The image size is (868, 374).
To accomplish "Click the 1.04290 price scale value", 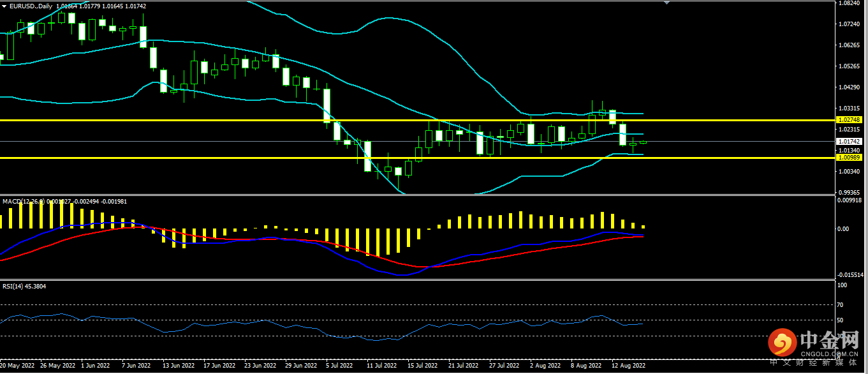I will click(x=850, y=87).
